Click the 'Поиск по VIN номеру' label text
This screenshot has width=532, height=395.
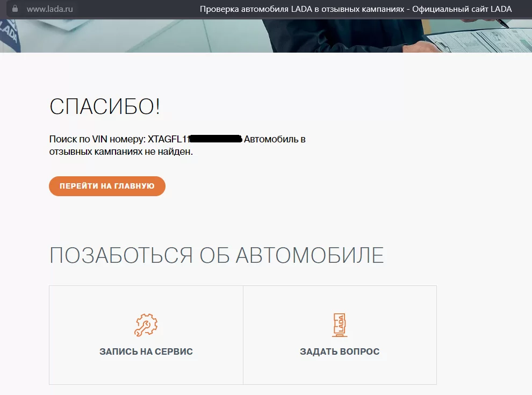tap(97, 140)
